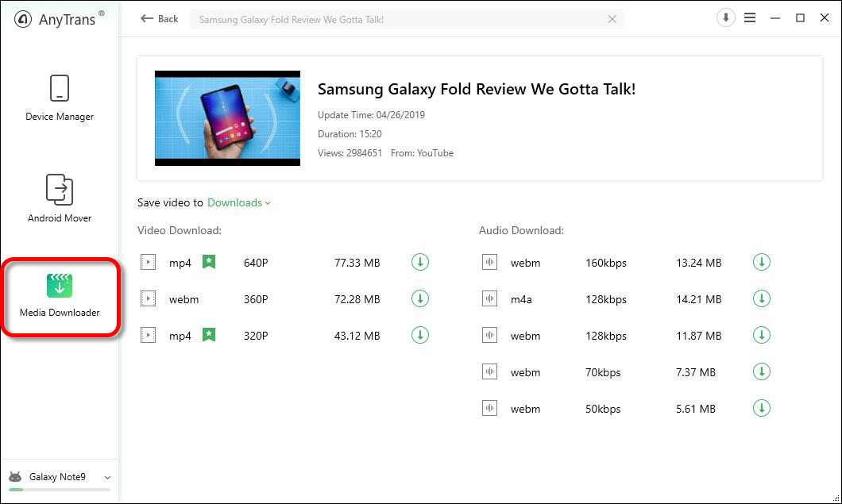Click the 'From: YouTube' text

tap(422, 153)
